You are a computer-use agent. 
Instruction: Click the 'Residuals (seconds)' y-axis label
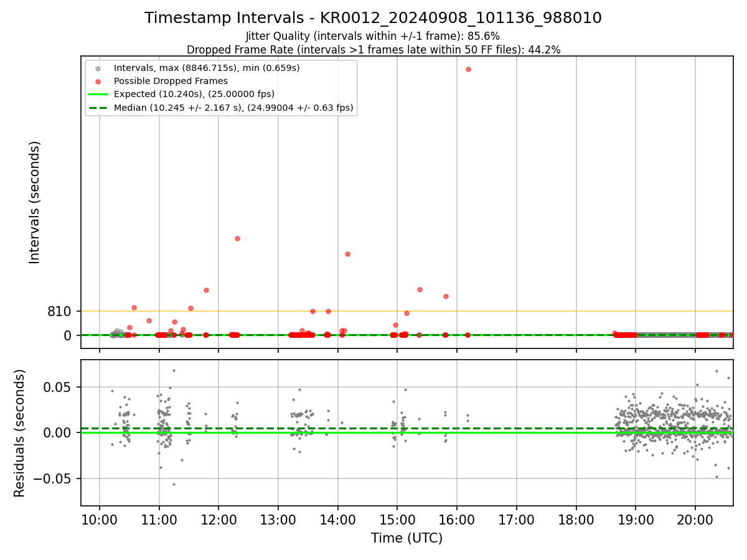(x=20, y=433)
